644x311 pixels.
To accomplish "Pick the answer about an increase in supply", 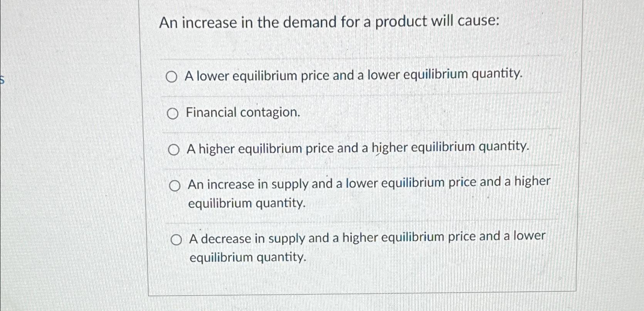I will pyautogui.click(x=176, y=185).
